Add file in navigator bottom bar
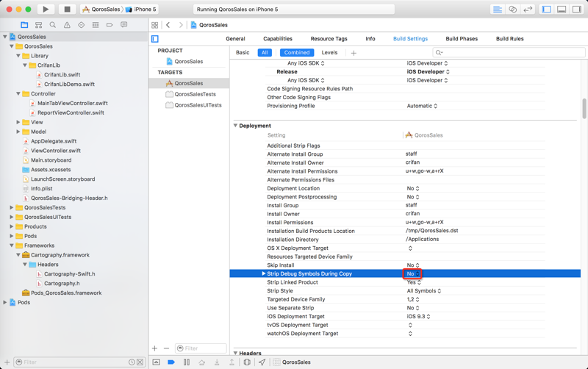The width and height of the screenshot is (588, 369). pos(7,362)
